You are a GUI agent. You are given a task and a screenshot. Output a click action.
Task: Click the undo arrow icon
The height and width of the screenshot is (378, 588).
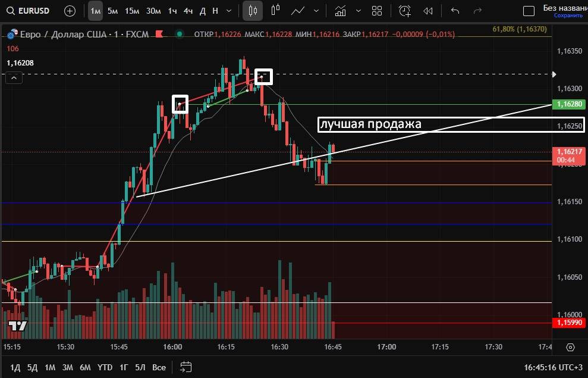click(x=455, y=11)
